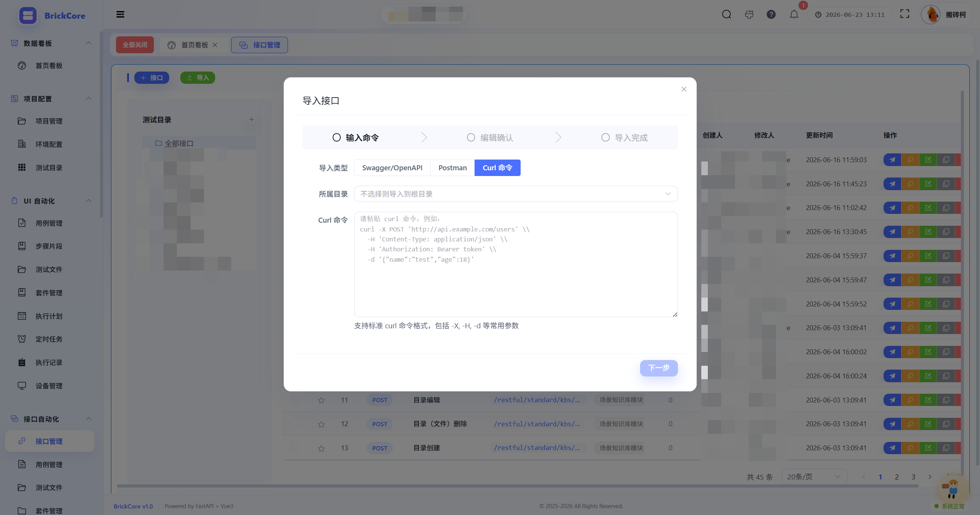The image size is (980, 515).
Task: Click the 输入命令 step
Action: coord(356,138)
